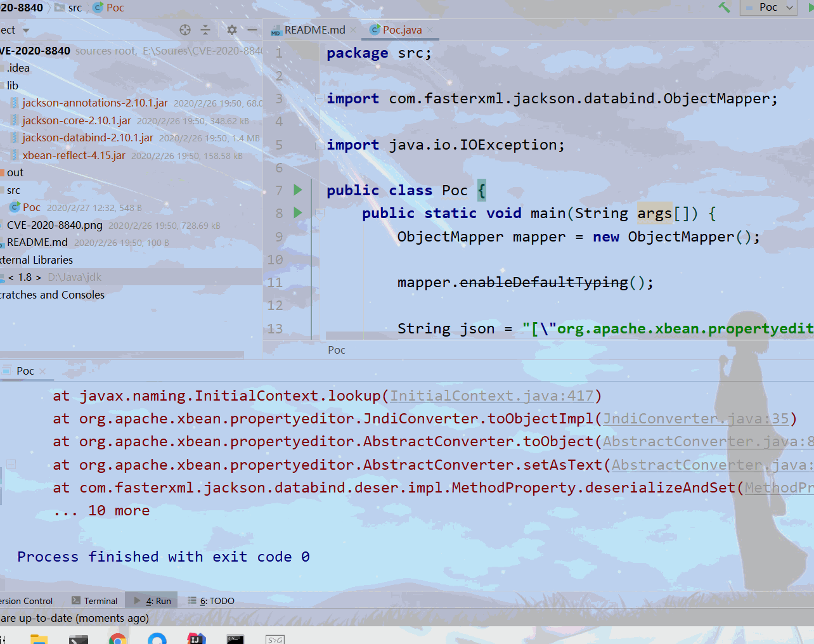Expand the External Libraries node
The image size is (814, 644).
point(36,260)
